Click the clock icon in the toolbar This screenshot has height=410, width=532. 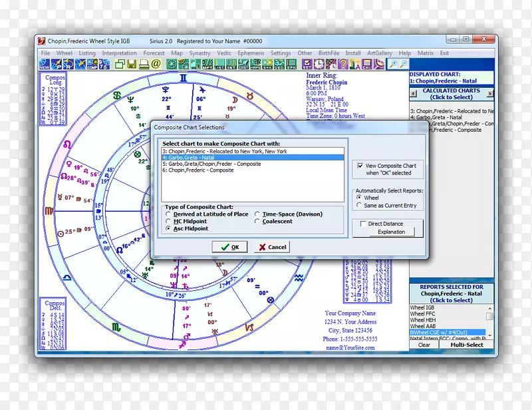point(319,65)
